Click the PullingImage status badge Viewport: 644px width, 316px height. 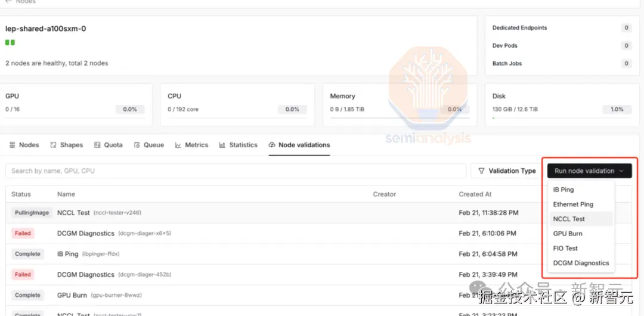32,213
